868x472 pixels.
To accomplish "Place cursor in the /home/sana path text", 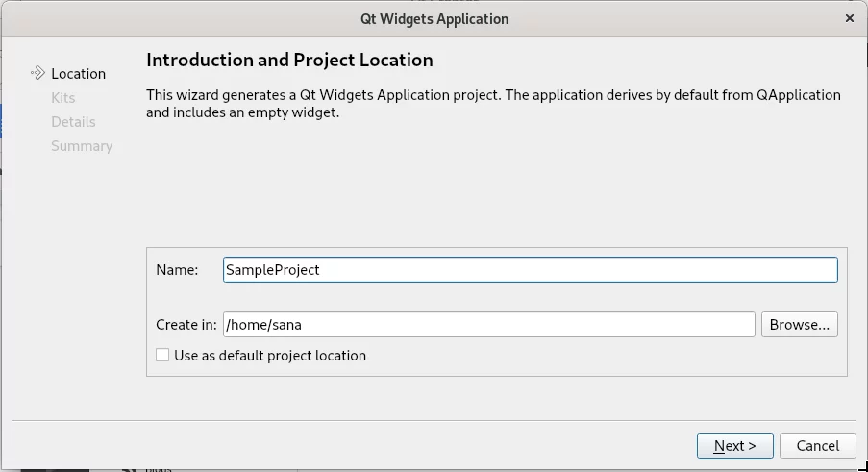I will coord(263,324).
